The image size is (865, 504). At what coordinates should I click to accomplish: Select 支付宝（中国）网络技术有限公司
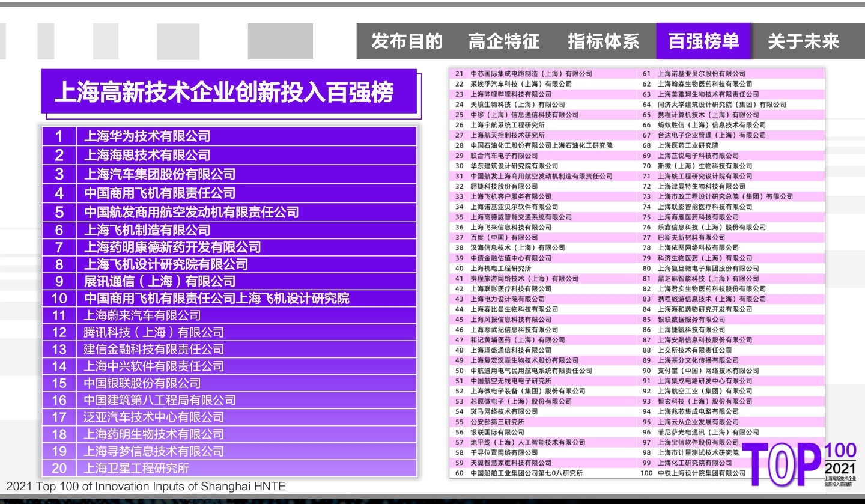click(x=708, y=371)
